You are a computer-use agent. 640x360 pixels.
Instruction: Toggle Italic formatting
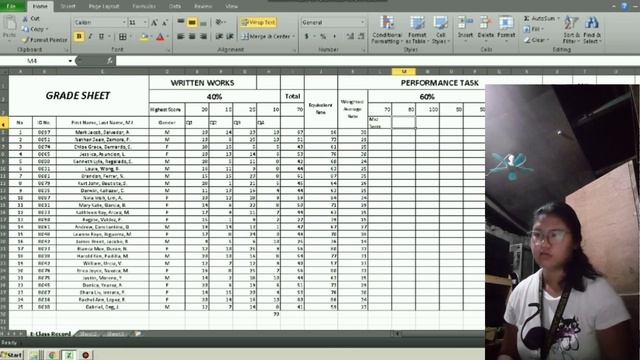pos(90,36)
